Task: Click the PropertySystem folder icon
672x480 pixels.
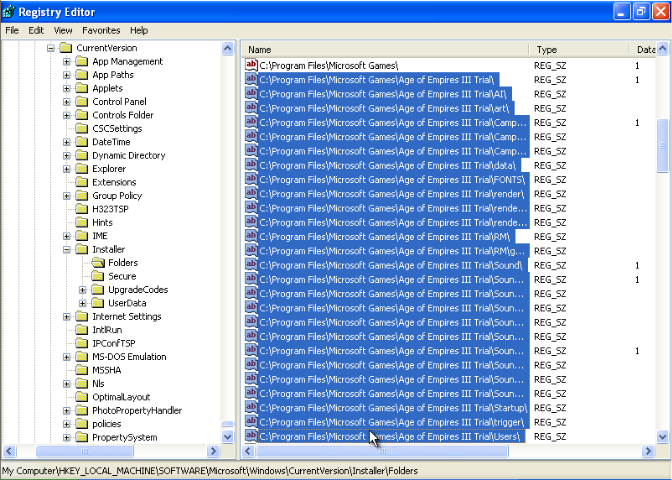Action: 81,438
